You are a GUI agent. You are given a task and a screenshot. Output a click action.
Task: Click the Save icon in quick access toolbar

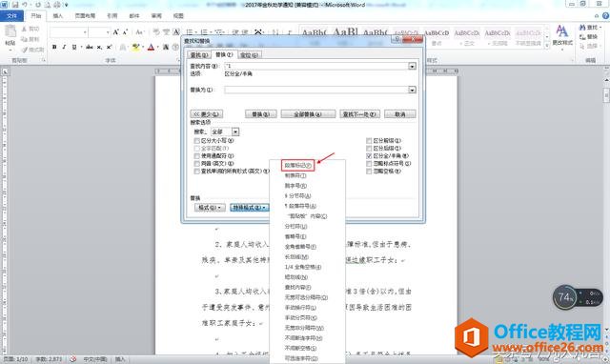[x=15, y=5]
